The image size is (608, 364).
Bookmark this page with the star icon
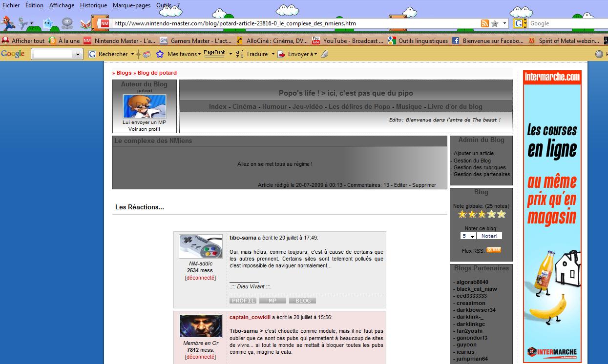point(495,23)
